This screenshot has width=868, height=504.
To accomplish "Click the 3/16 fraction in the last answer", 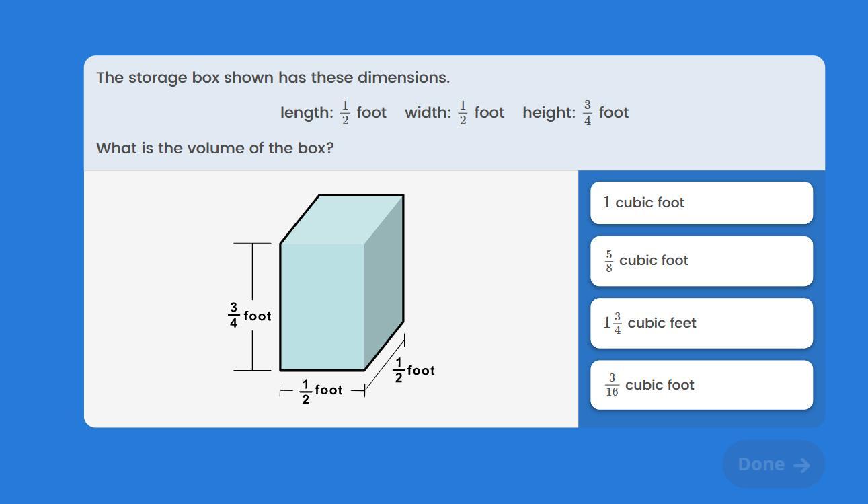I will [611, 385].
